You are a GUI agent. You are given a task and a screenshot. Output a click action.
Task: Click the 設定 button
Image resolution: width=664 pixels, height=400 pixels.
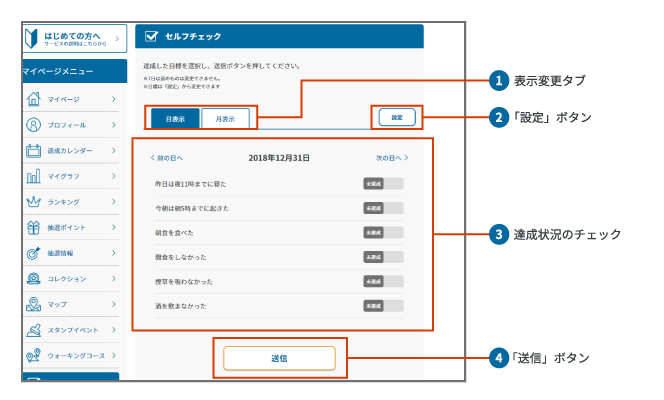click(397, 117)
